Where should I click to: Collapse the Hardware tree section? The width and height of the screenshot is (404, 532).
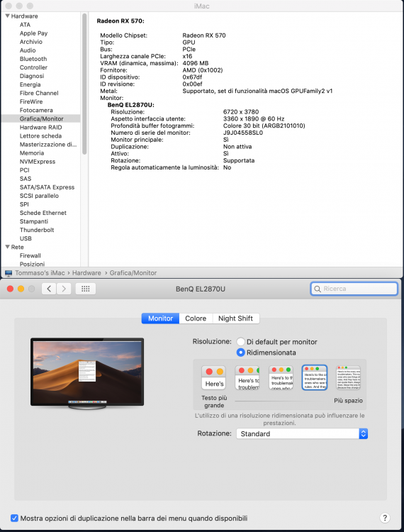point(8,16)
